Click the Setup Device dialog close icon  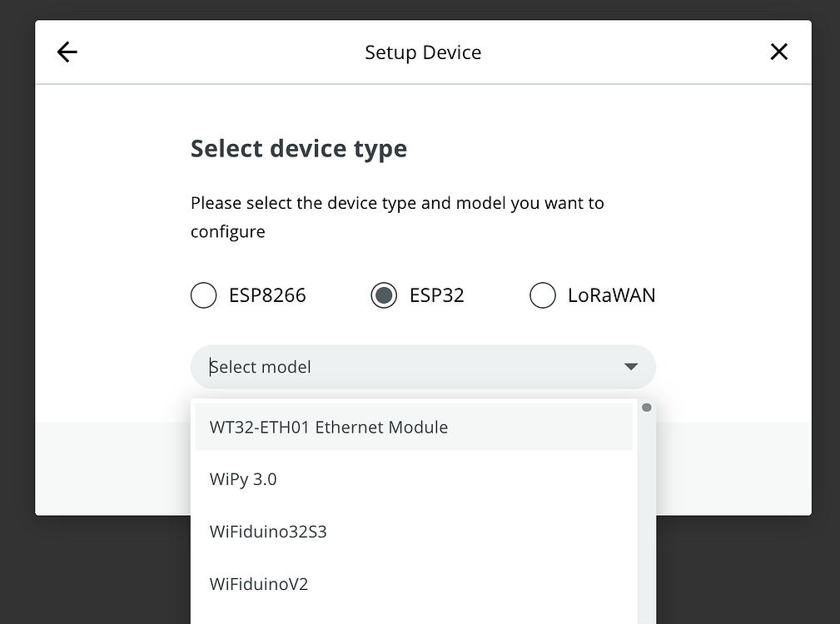coord(778,52)
